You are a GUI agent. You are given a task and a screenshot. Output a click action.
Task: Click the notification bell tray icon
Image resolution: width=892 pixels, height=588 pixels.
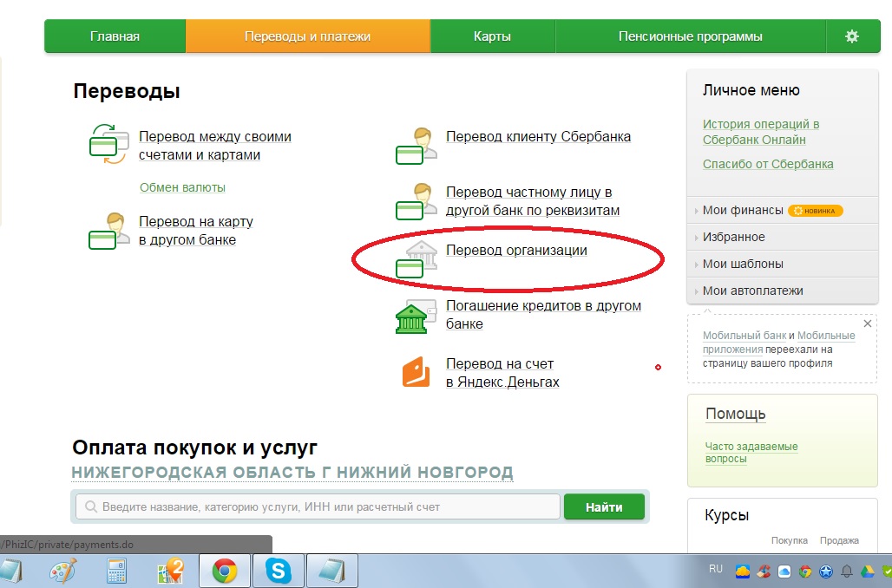coord(847,571)
